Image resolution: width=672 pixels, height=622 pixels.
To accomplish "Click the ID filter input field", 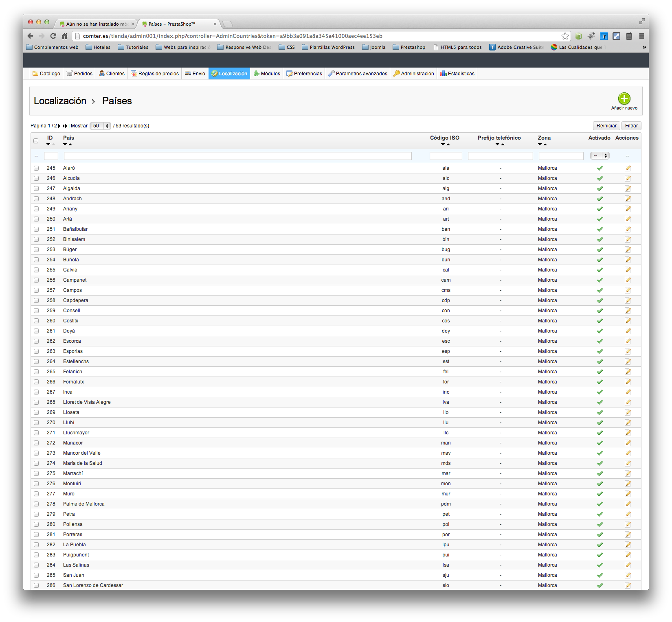I will tap(51, 156).
